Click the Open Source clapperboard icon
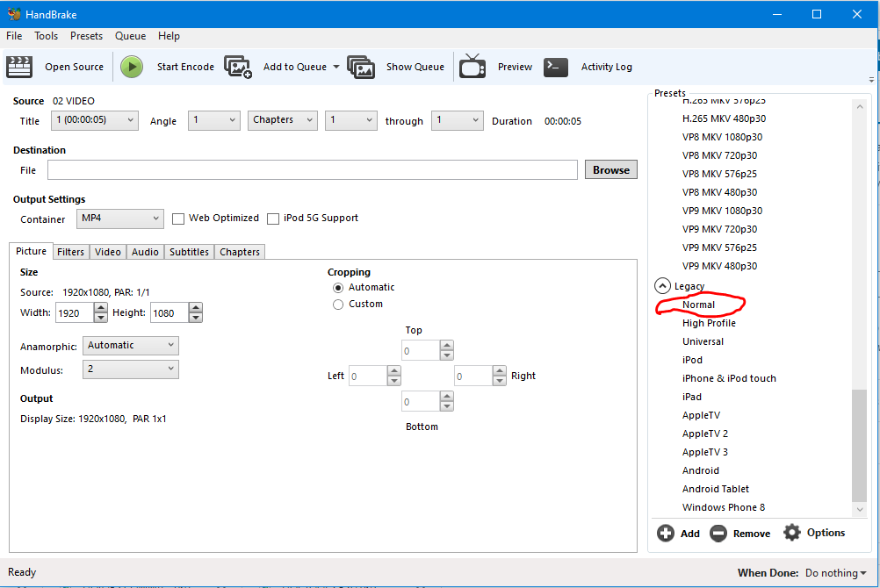Image resolution: width=880 pixels, height=588 pixels. click(19, 67)
